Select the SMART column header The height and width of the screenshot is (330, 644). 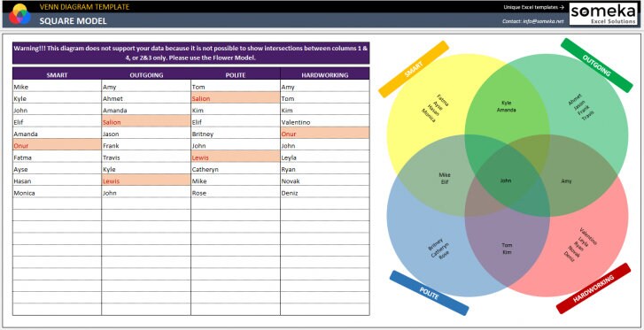57,74
